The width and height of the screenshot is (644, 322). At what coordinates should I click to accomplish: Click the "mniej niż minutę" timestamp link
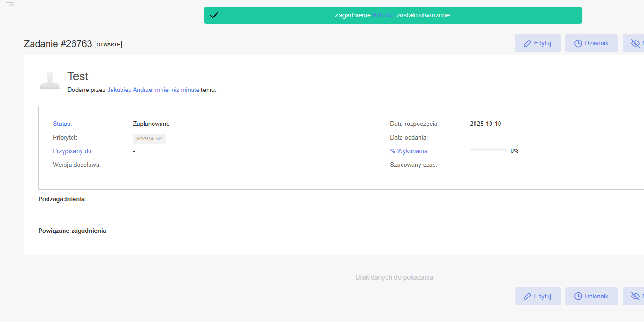[177, 90]
